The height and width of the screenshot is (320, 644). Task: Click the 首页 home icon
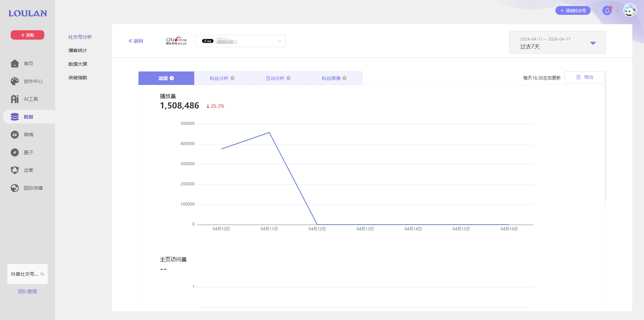click(15, 63)
